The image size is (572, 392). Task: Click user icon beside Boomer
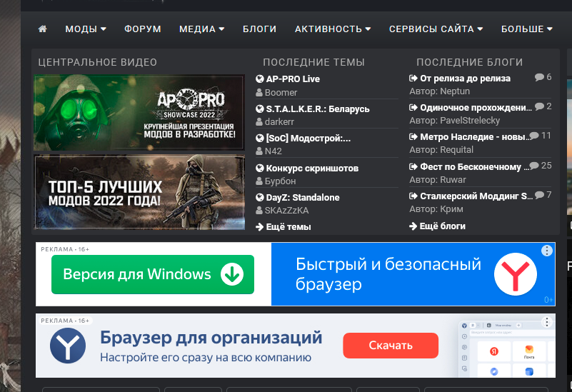[x=259, y=93]
